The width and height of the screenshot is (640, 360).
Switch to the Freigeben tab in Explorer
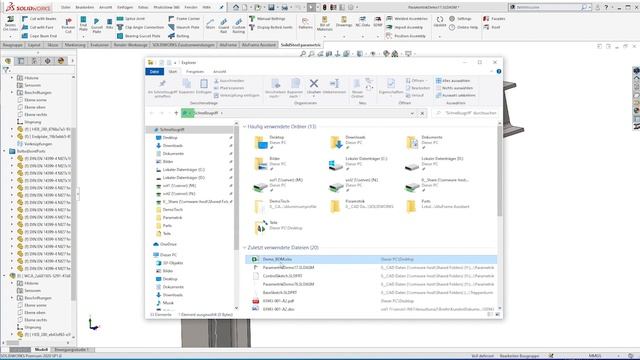[195, 72]
